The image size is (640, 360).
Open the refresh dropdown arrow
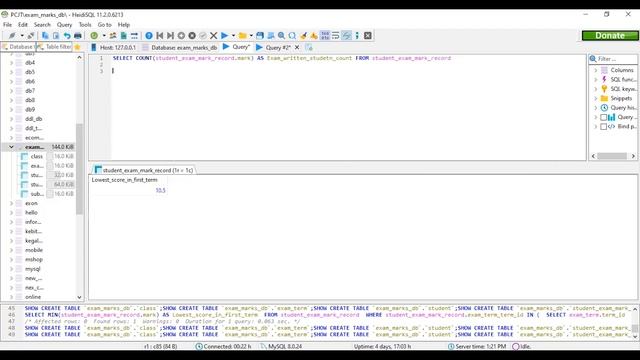104,36
